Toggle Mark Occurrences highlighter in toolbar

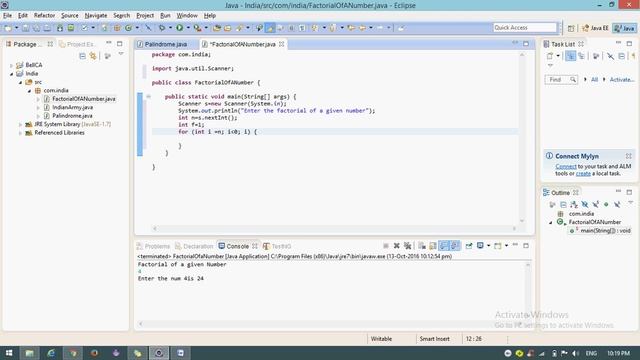[270, 28]
